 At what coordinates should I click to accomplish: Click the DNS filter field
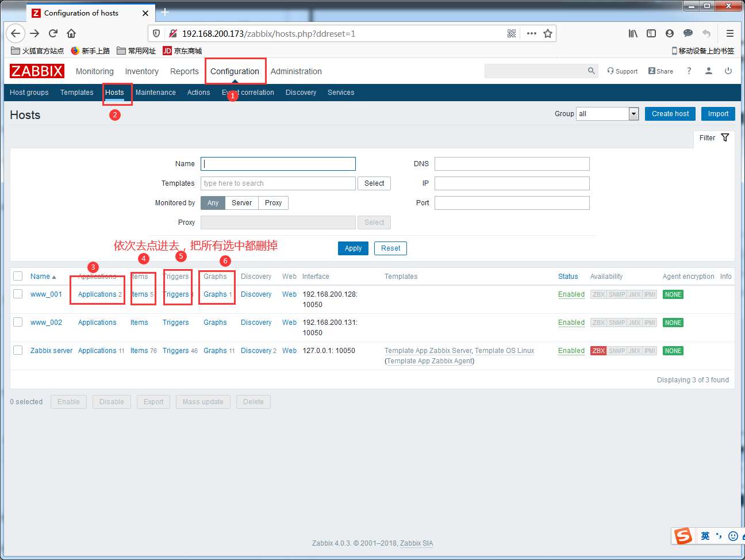click(x=512, y=164)
